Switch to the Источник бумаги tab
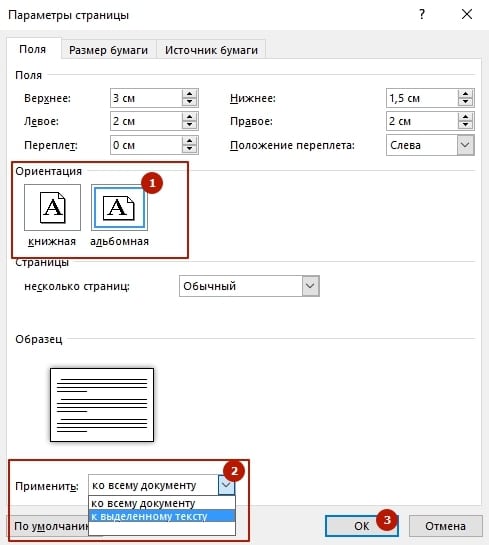This screenshot has height=545, width=489. (211, 50)
